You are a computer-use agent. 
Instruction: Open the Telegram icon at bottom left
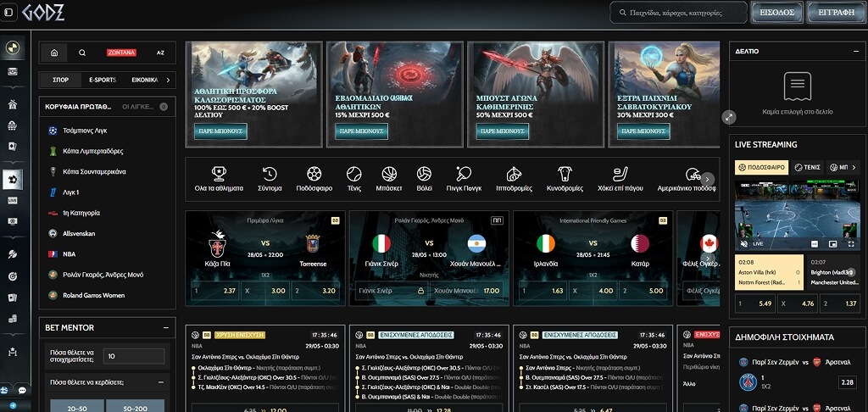(13, 405)
